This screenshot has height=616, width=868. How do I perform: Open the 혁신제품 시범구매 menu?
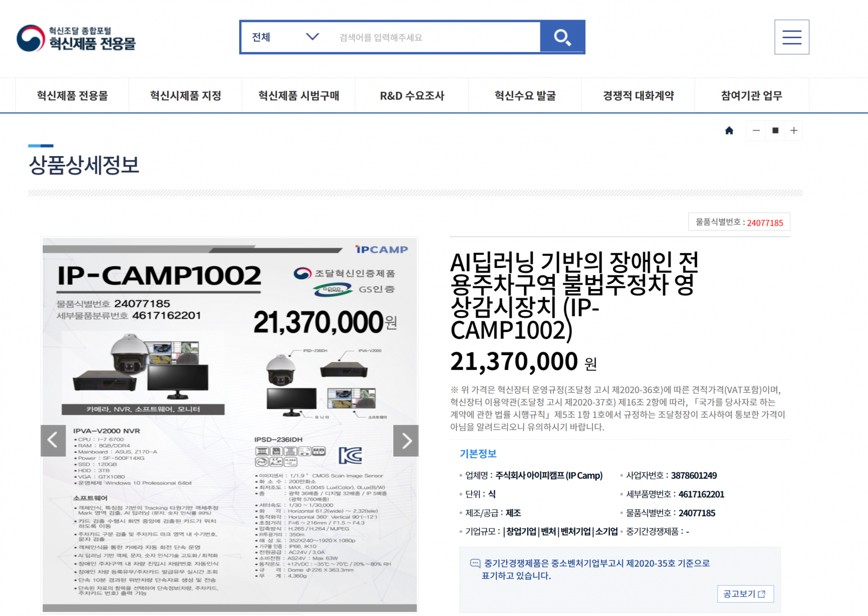point(298,95)
